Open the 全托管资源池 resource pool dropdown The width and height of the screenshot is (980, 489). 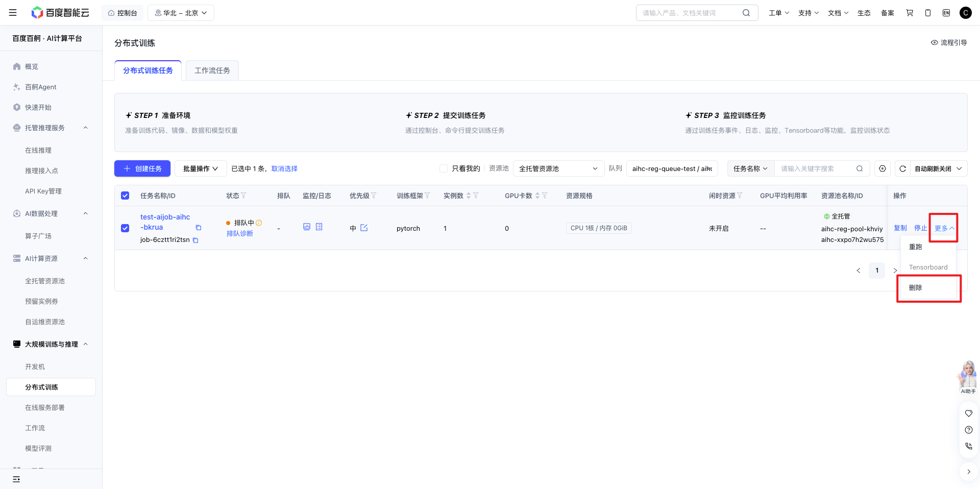pyautogui.click(x=558, y=168)
